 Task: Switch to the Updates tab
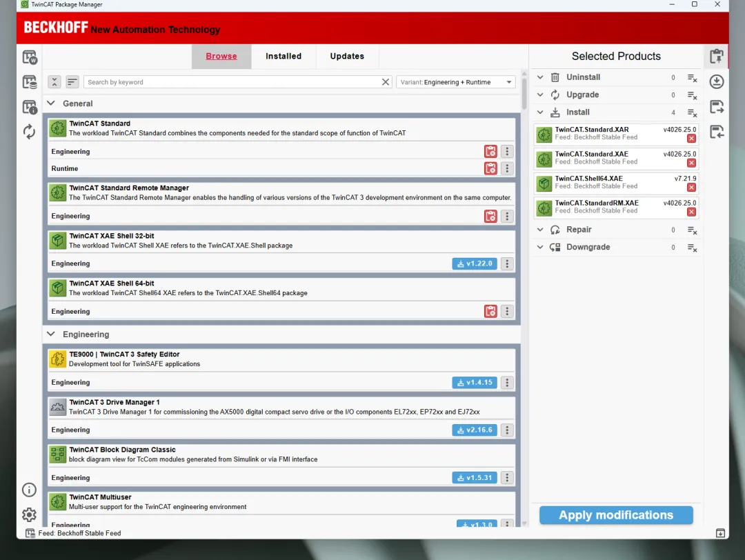tap(347, 56)
